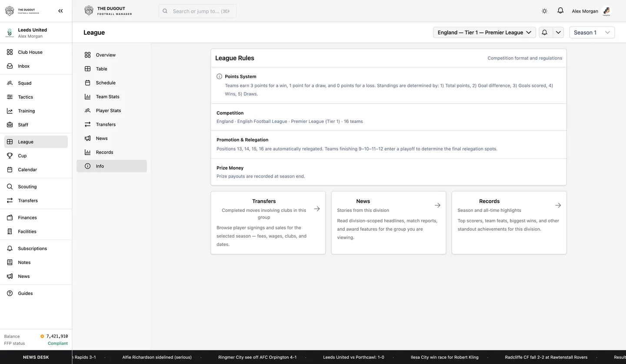626x364 pixels.
Task: Click the Ilesa City win race headline
Action: coord(444,357)
